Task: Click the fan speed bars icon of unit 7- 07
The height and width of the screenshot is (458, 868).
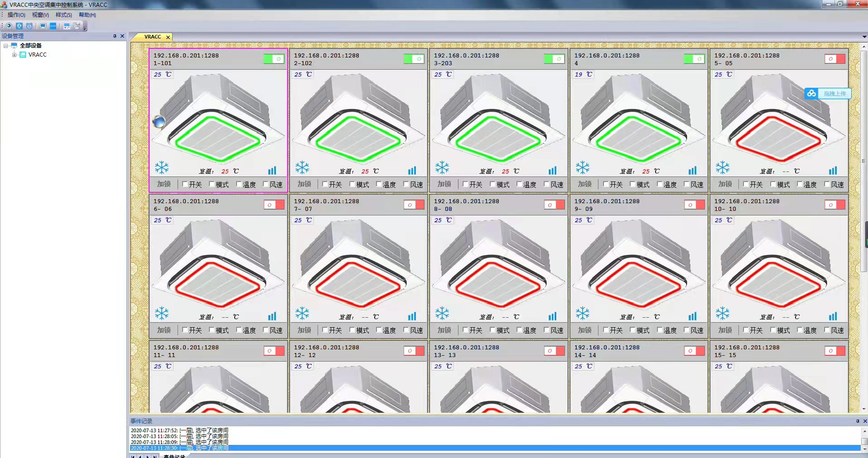Action: [x=412, y=316]
